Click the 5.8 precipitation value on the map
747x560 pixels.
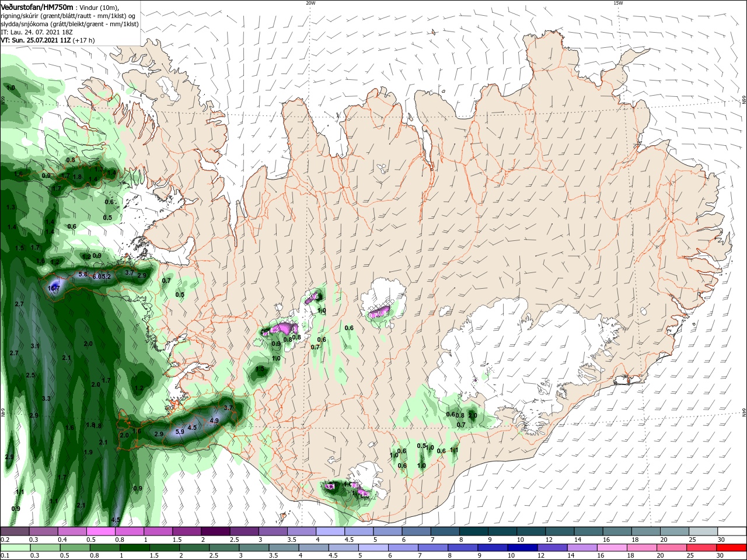pyautogui.click(x=82, y=274)
